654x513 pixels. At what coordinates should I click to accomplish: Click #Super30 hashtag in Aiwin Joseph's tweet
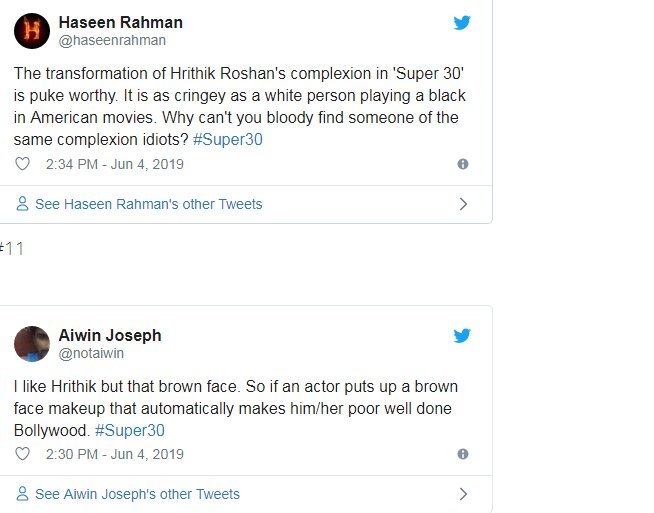coord(129,430)
